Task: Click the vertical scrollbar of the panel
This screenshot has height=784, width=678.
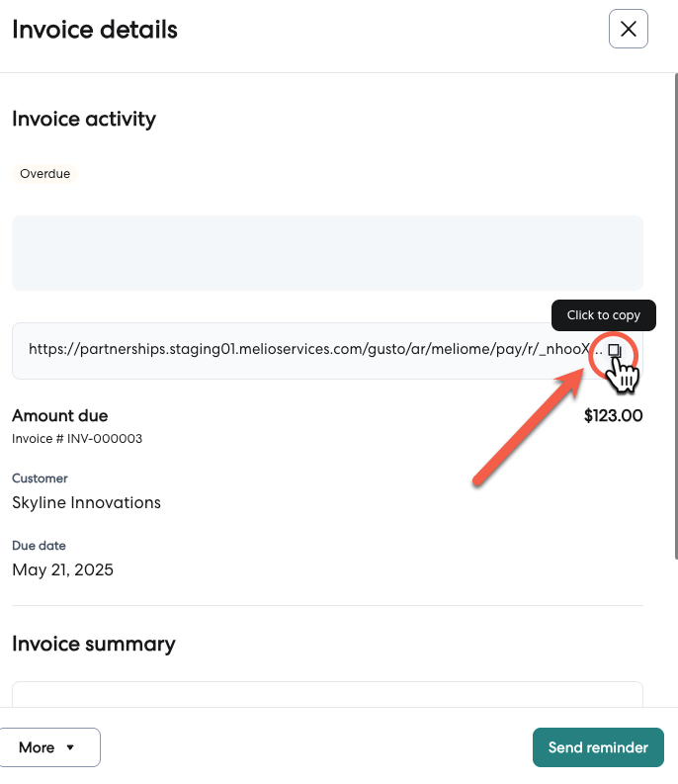Action: [675, 297]
